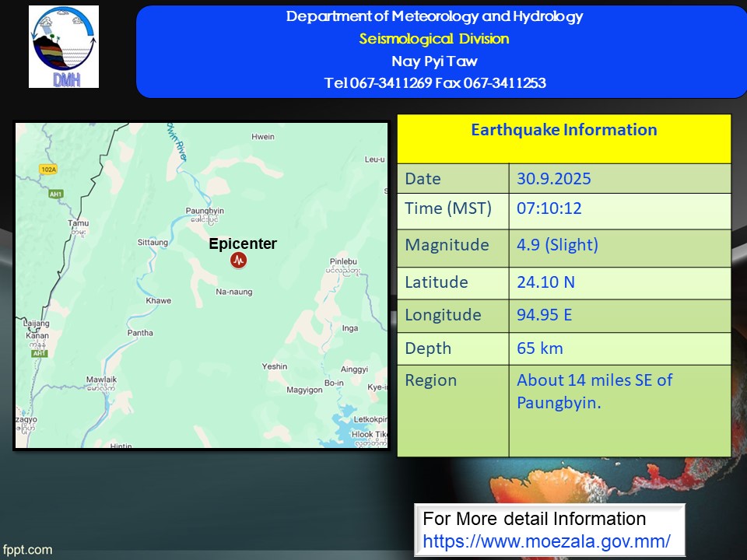Click the AH1 road shield above Tamu
The height and width of the screenshot is (560, 747).
tap(54, 194)
